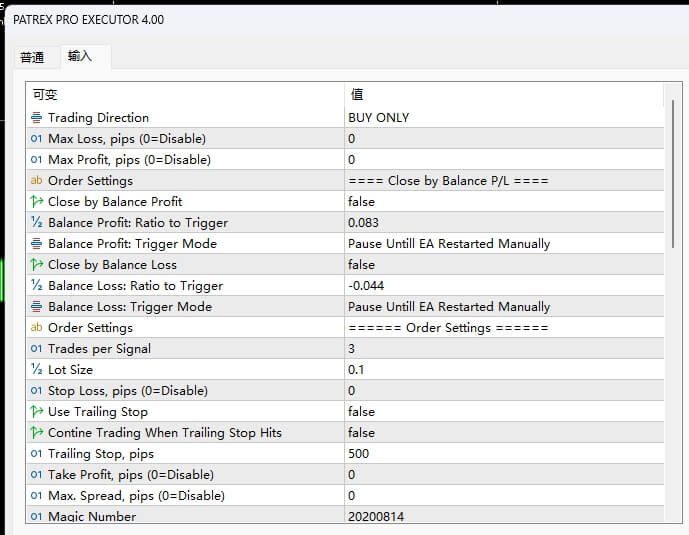This screenshot has height=535, width=689.
Task: Click the PATREX PRO EXECUTOR 4.00 title
Action: coord(88,20)
